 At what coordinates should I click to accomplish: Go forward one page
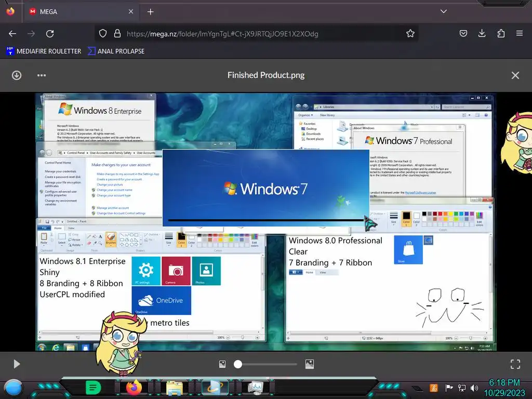click(x=31, y=34)
